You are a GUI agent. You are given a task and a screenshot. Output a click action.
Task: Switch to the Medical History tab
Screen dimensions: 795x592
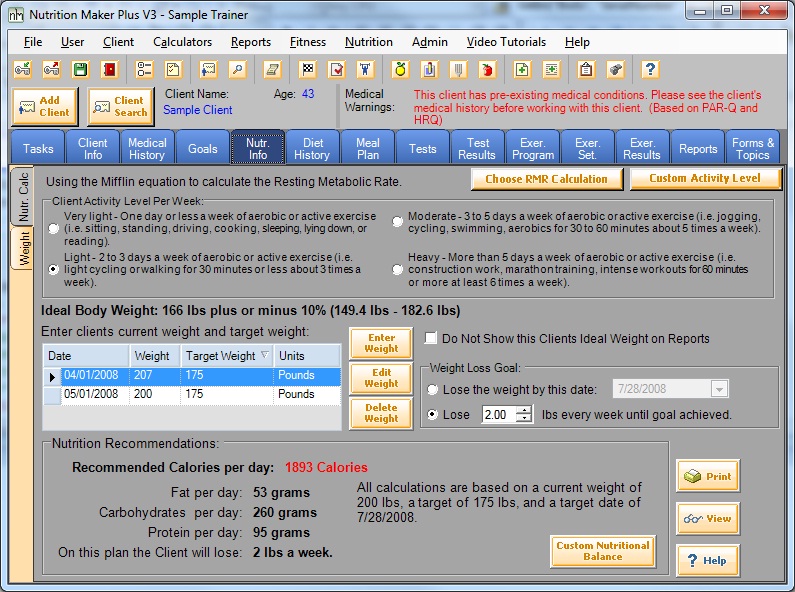[x=147, y=149]
